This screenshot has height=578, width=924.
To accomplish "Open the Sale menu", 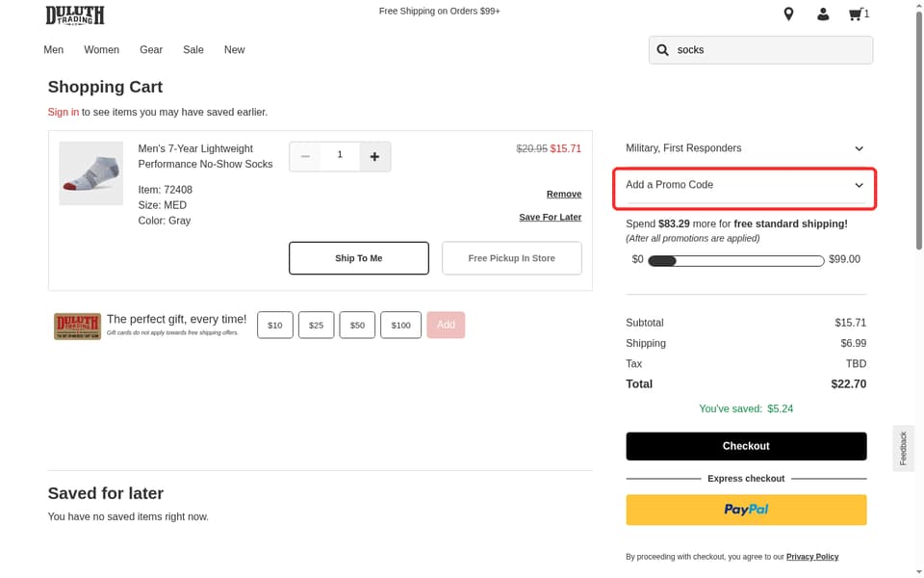I will 193,50.
